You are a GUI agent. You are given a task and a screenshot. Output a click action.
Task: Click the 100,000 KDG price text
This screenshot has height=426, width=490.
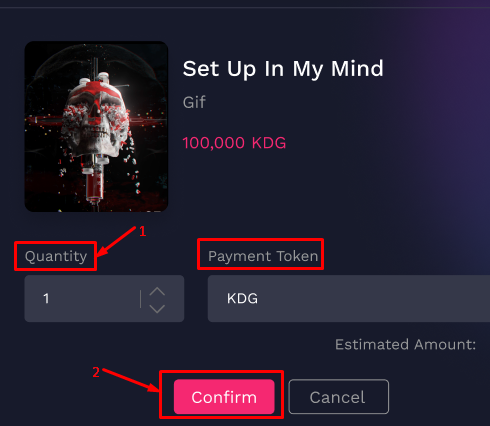tap(234, 143)
